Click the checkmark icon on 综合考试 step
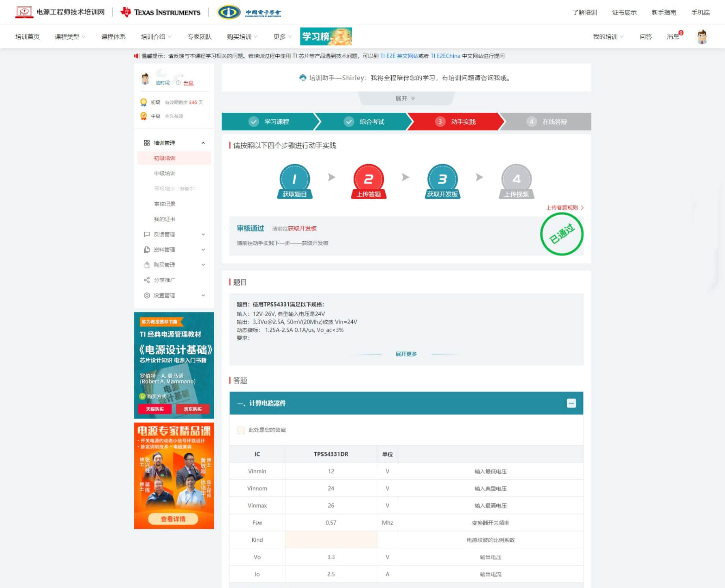 point(349,122)
